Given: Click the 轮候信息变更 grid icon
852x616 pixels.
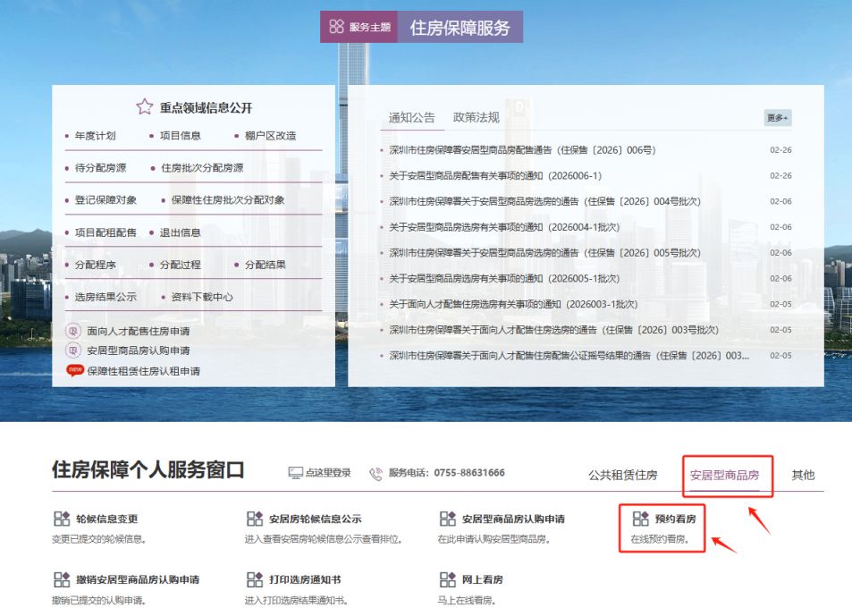Looking at the screenshot, I should (x=62, y=519).
